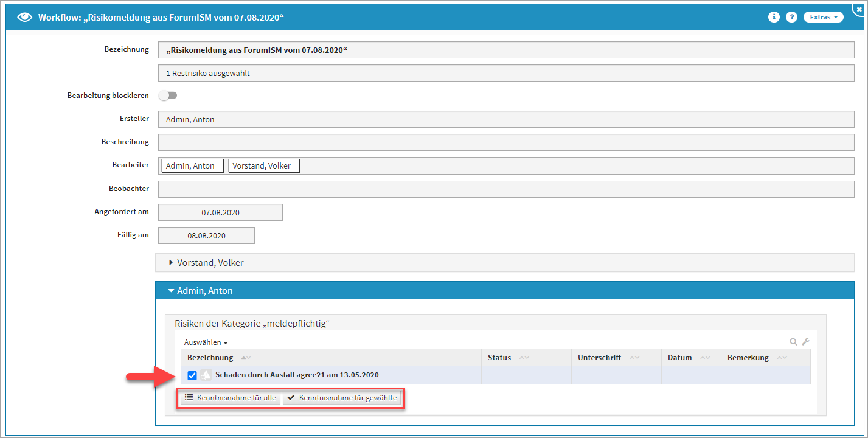This screenshot has height=438, width=868.
Task: Click Kenntnisnahme für gewählte button
Action: coord(342,398)
